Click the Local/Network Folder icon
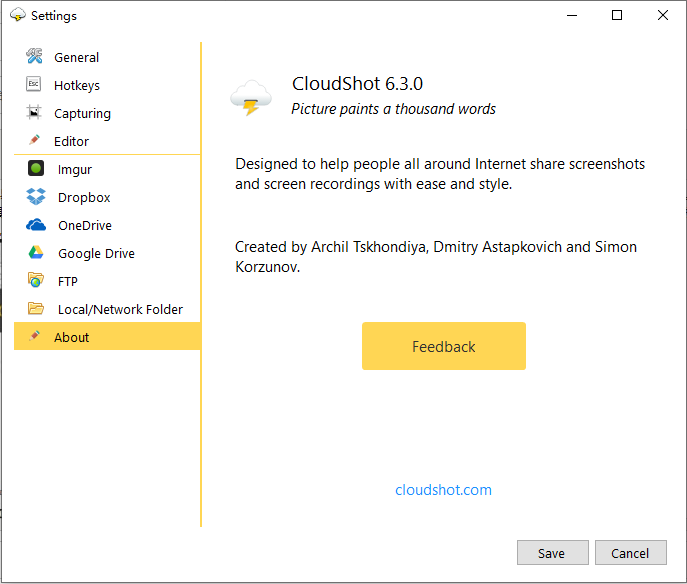The image size is (687, 584). coord(36,309)
